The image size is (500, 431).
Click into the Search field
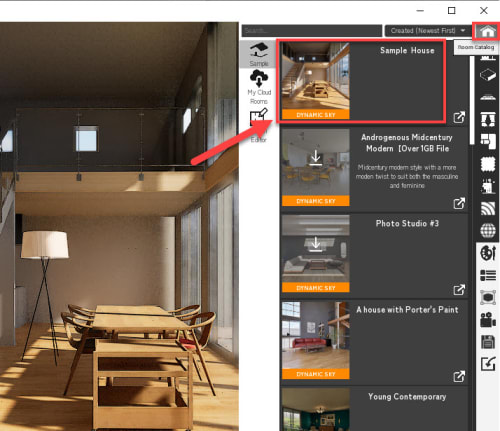point(312,31)
